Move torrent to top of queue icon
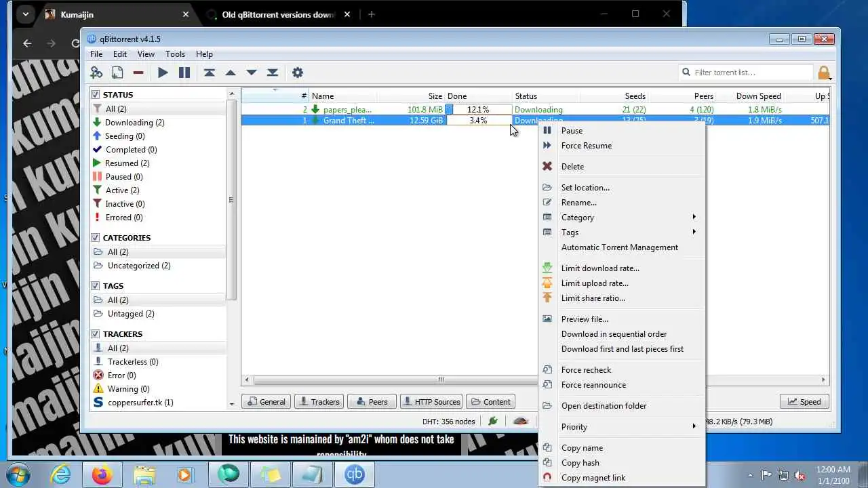The image size is (868, 488). click(x=210, y=73)
